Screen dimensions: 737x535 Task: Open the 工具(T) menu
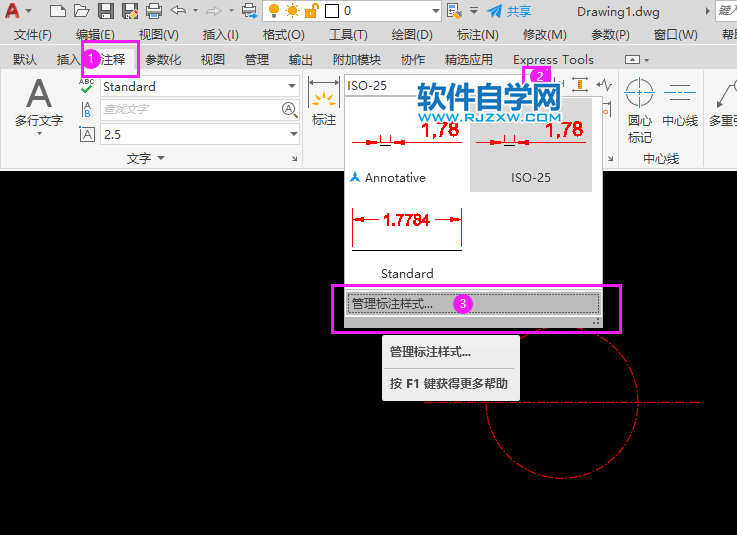[x=348, y=35]
